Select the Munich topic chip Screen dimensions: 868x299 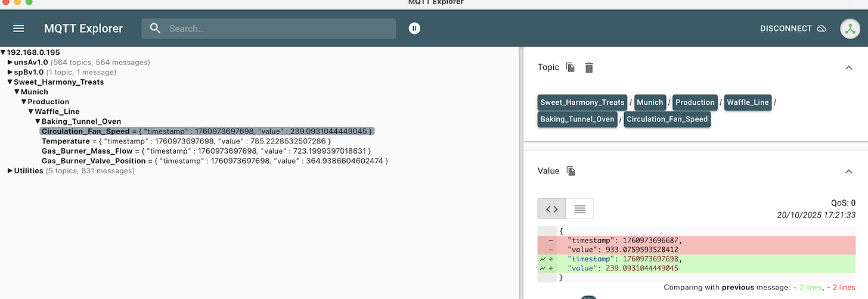point(650,102)
